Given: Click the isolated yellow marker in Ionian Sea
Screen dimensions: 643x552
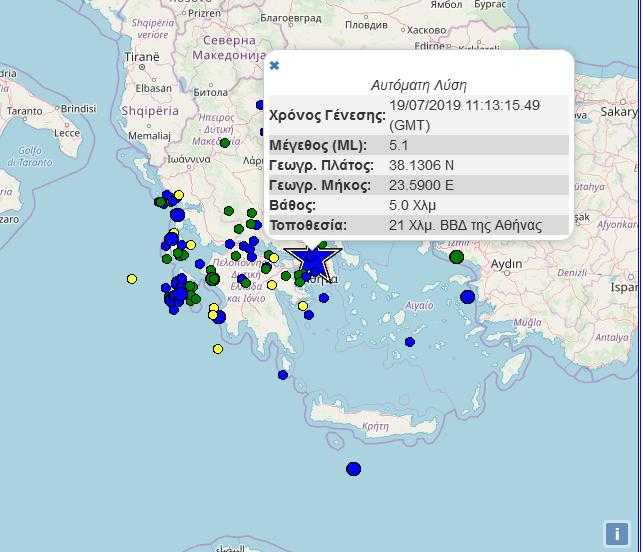Looking at the screenshot, I should (132, 279).
